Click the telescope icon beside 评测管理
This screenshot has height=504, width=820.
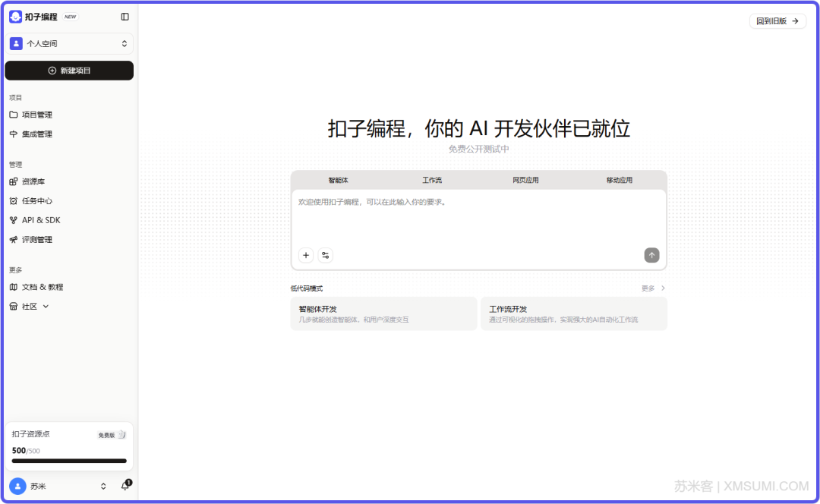[14, 239]
